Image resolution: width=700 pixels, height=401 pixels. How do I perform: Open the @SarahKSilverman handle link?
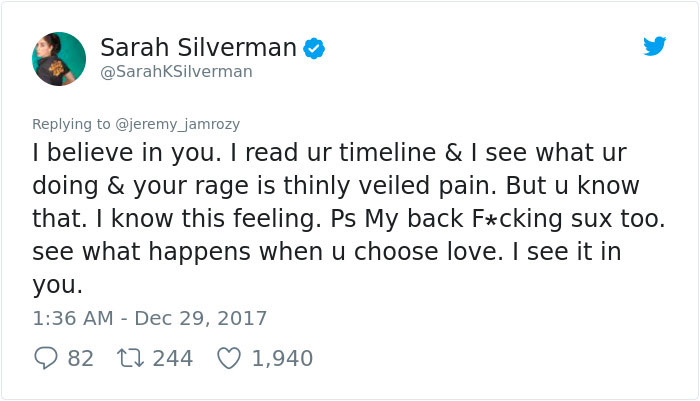pyautogui.click(x=176, y=71)
